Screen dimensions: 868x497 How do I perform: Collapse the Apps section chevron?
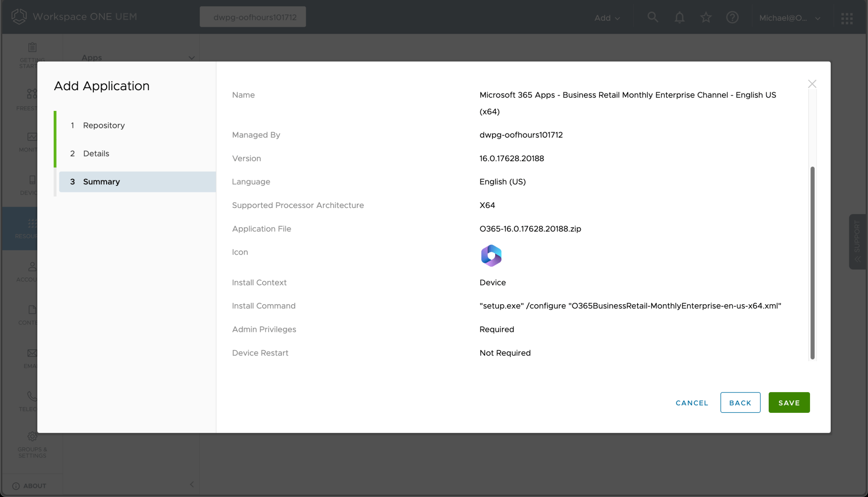pyautogui.click(x=191, y=58)
